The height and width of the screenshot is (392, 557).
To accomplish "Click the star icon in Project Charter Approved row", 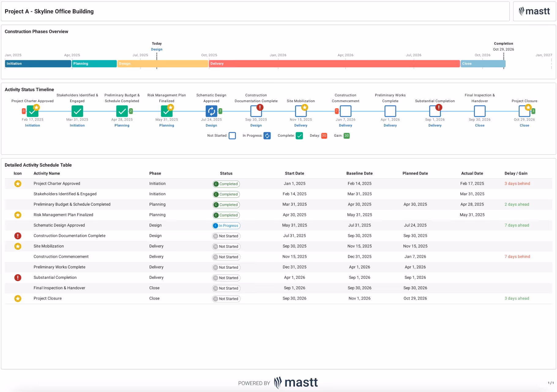I will 18,184.
